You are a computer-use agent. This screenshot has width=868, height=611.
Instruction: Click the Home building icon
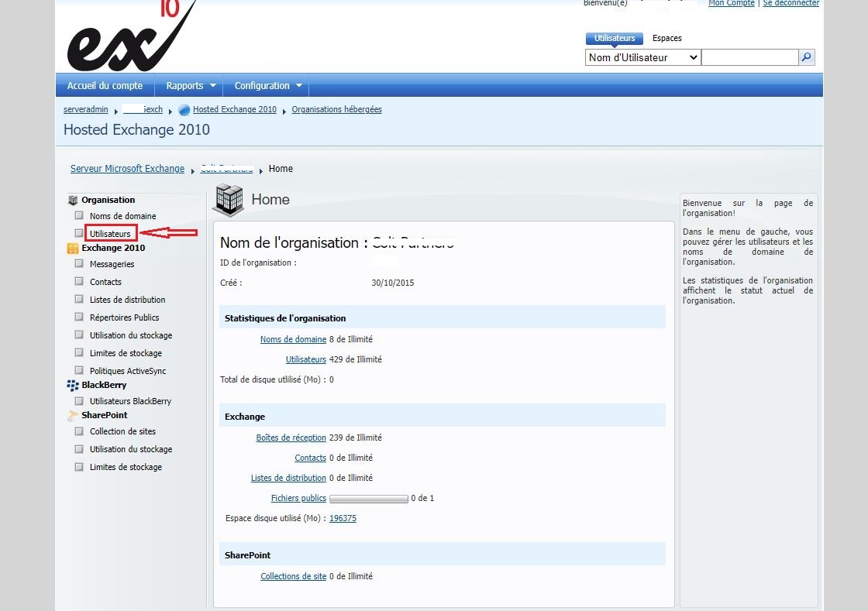click(x=229, y=200)
